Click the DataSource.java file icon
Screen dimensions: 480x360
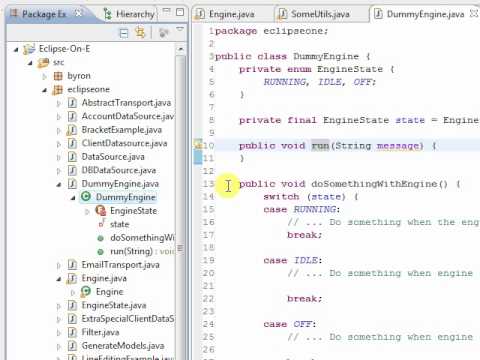[72, 157]
